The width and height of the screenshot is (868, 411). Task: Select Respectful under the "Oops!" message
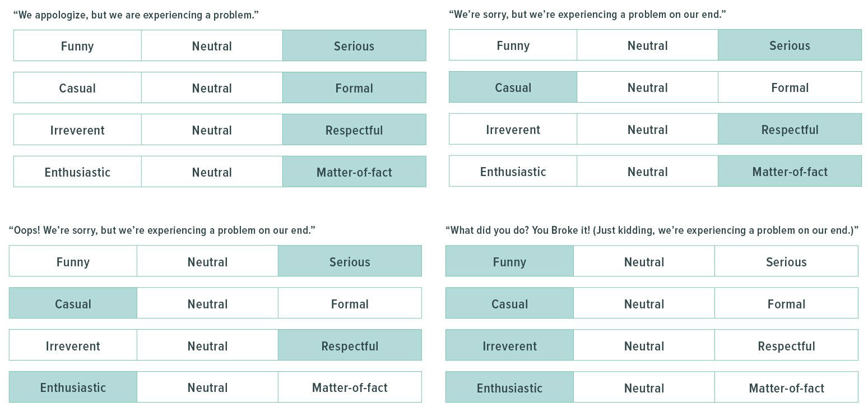coord(350,346)
